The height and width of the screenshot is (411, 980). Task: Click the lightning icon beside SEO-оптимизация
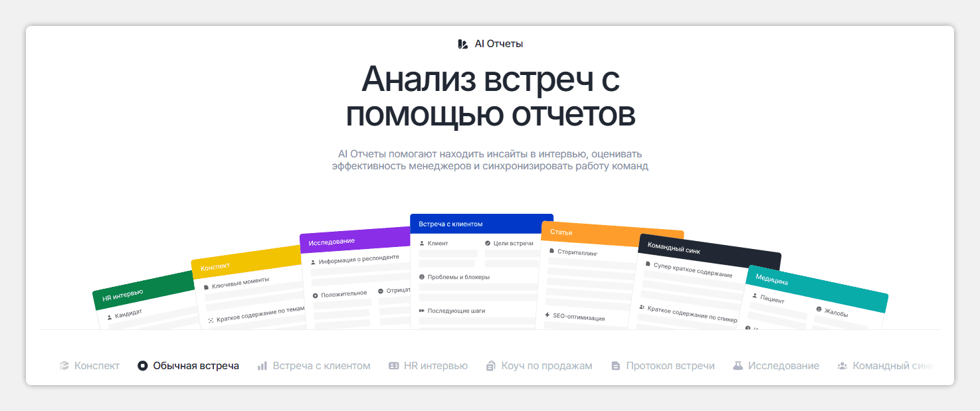pyautogui.click(x=547, y=315)
